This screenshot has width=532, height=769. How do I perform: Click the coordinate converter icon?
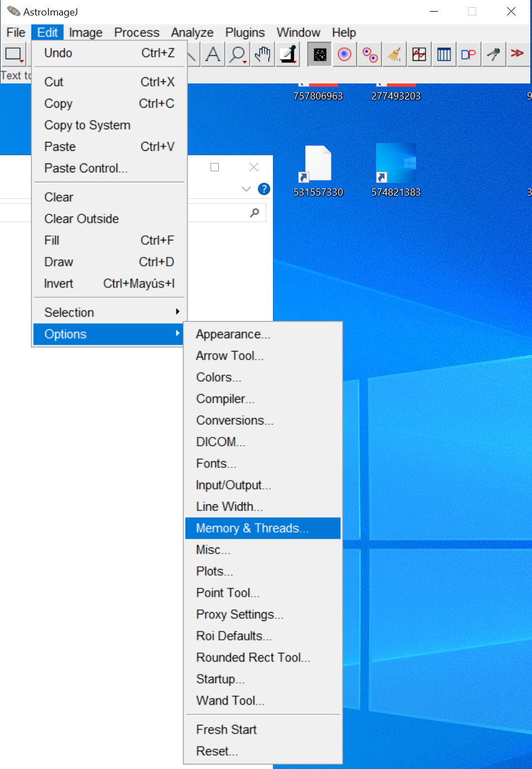[493, 54]
